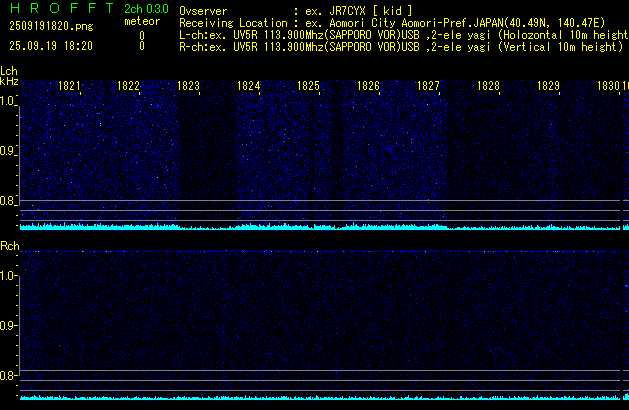Click the 1825 time marker
This screenshot has height=410, width=629.
308,87
